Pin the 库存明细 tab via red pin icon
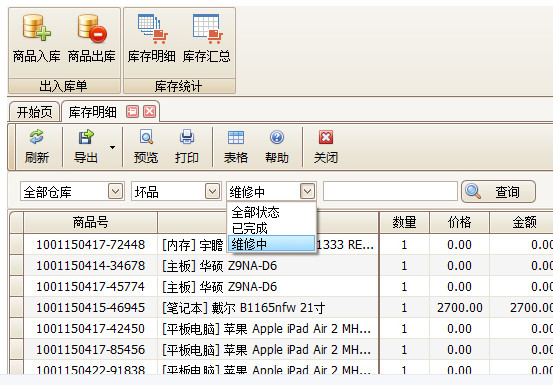The height and width of the screenshot is (387, 553). tap(133, 112)
